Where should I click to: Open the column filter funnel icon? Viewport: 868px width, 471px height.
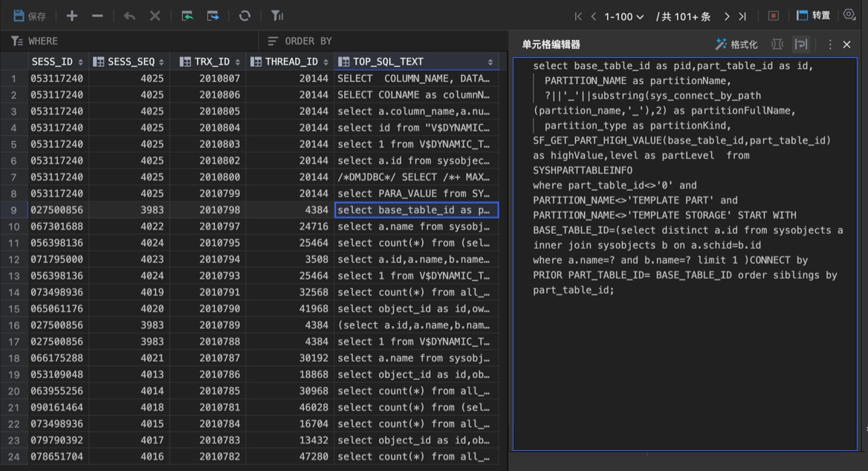pos(276,16)
